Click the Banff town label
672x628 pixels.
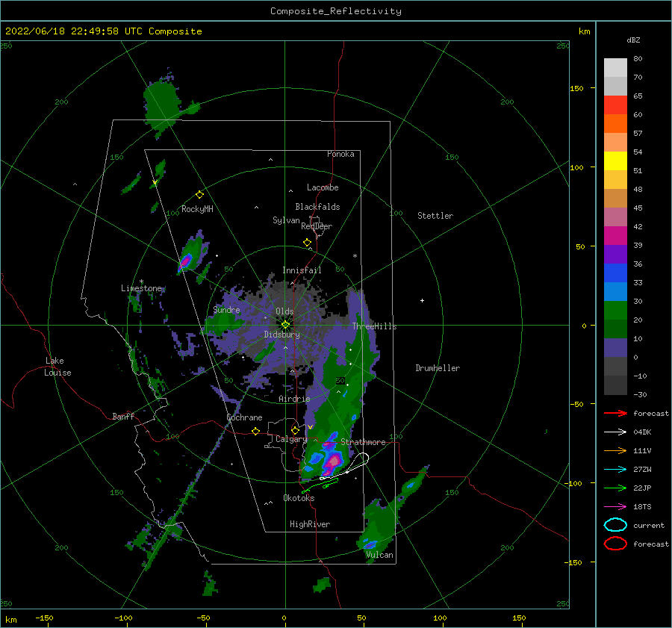coord(123,416)
